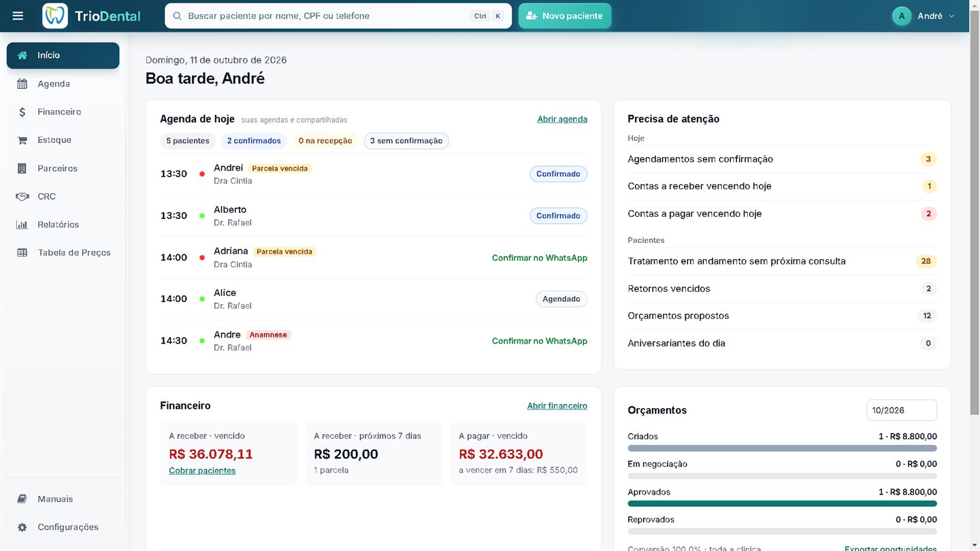Click the home icon beside Início
This screenshot has width=980, height=551.
[22, 55]
